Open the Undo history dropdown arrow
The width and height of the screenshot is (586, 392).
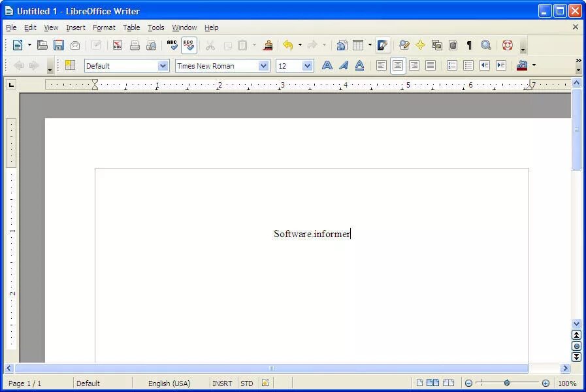click(300, 45)
